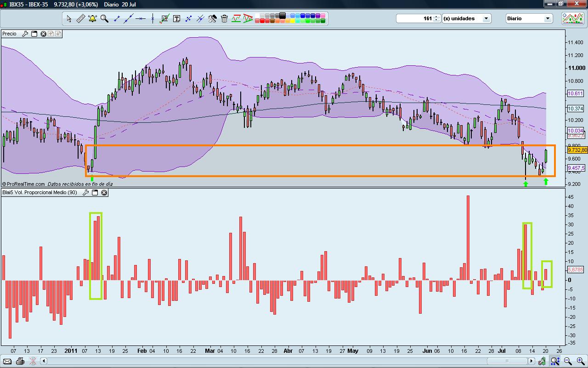Image resolution: width=588 pixels, height=368 pixels.
Task: Click the 9.732,80 current price tag
Action: pyautogui.click(x=577, y=150)
